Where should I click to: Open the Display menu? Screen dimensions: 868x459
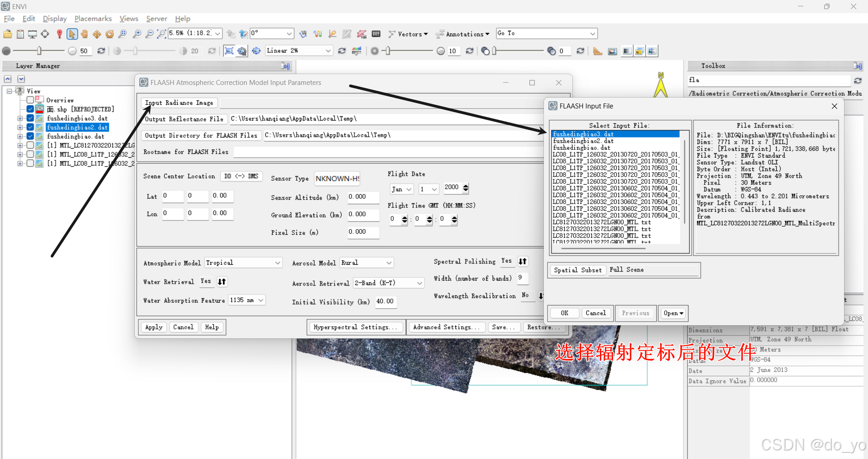[55, 19]
